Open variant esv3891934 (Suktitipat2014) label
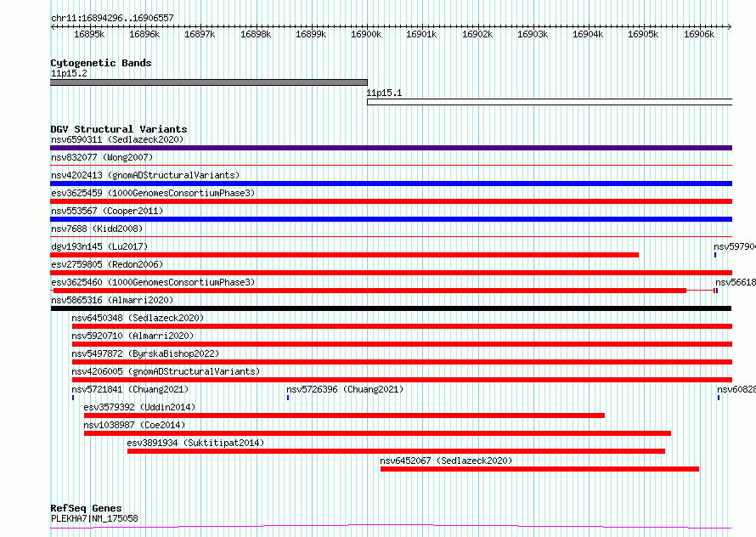 point(195,443)
